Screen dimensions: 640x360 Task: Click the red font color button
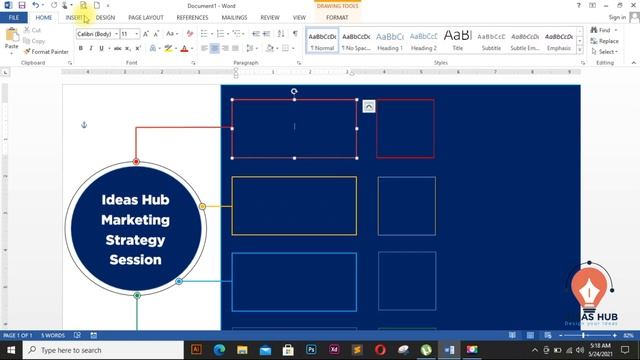click(184, 49)
